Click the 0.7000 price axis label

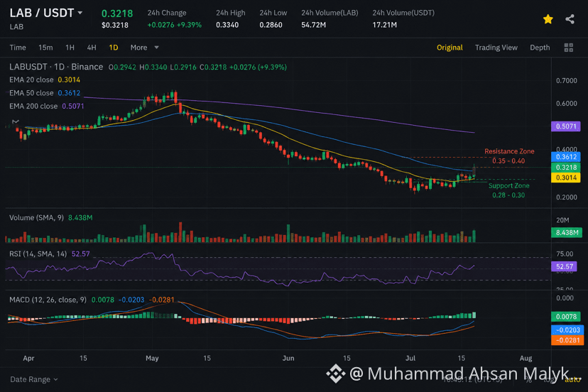pyautogui.click(x=566, y=81)
